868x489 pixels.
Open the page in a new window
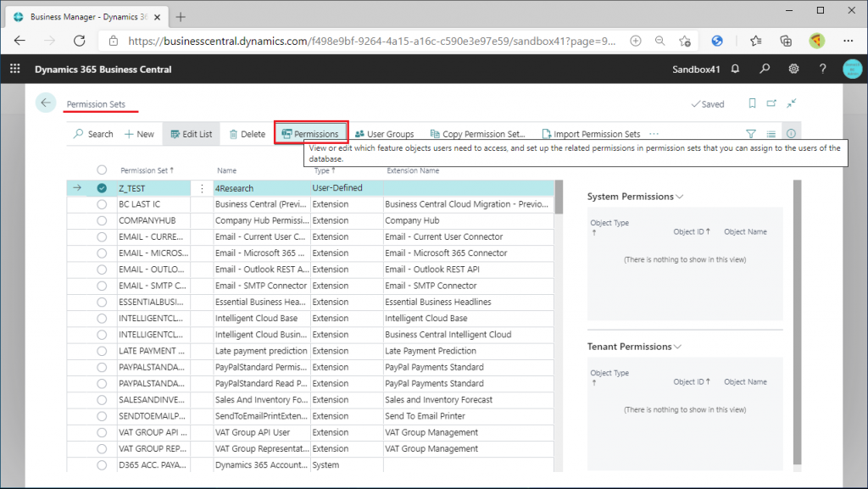tap(771, 103)
